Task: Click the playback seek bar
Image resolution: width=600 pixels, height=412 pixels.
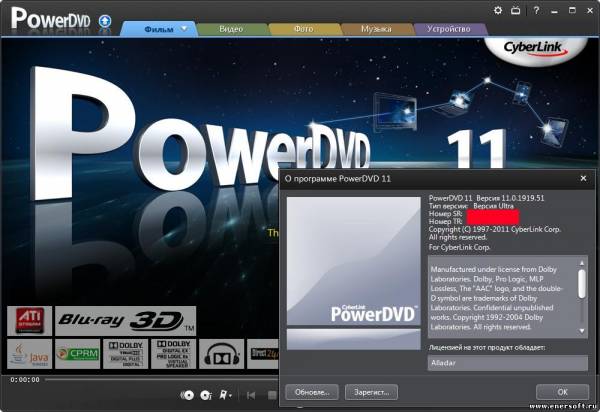Action: [x=162, y=379]
